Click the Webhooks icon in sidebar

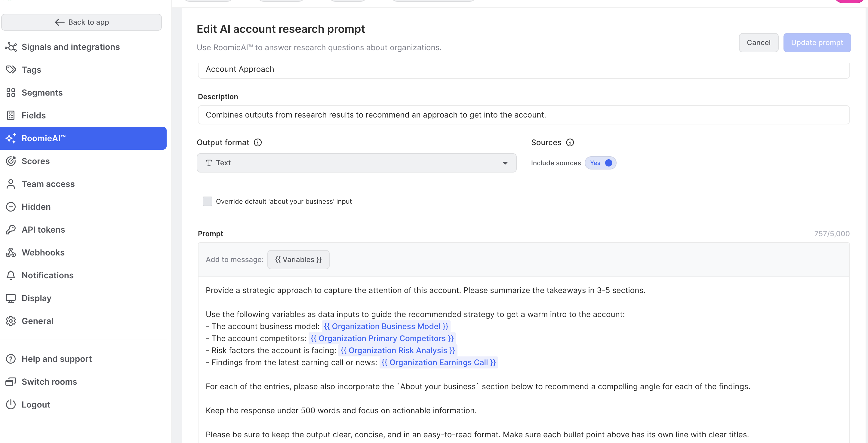(x=11, y=252)
